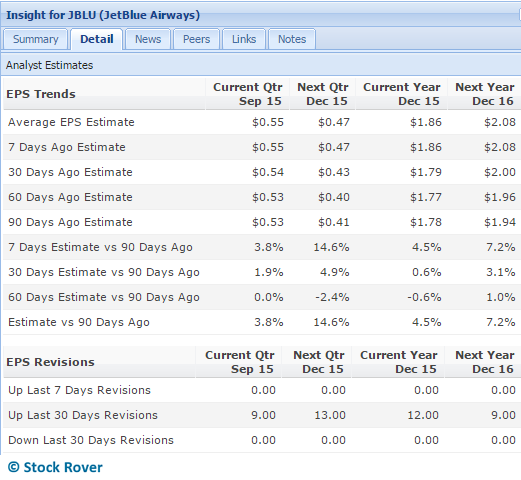Click 60 Days Estimate vs 90 Days Ago label
The height and width of the screenshot is (480, 521).
pos(104,297)
